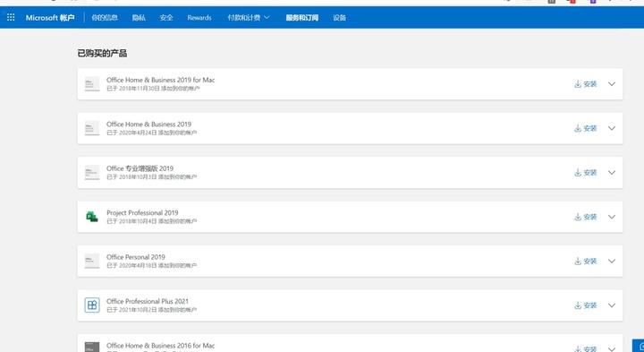Open the 你的信息 tab
The image size is (644, 352).
coord(105,18)
